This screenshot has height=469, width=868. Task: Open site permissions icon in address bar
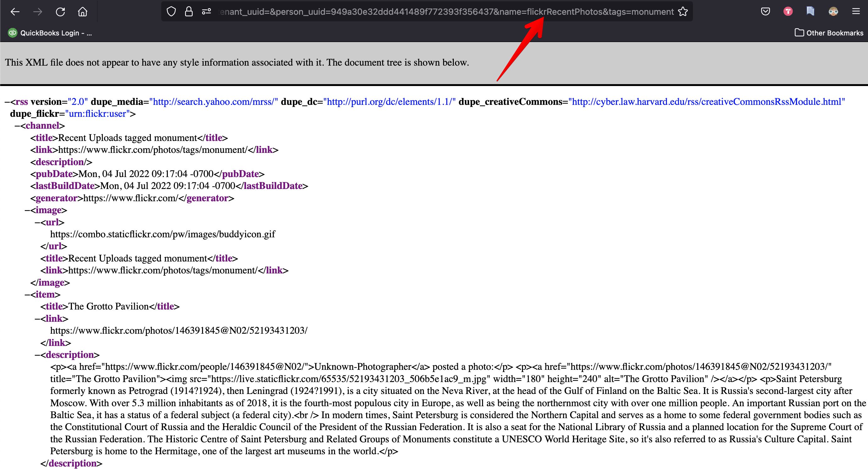tap(206, 12)
